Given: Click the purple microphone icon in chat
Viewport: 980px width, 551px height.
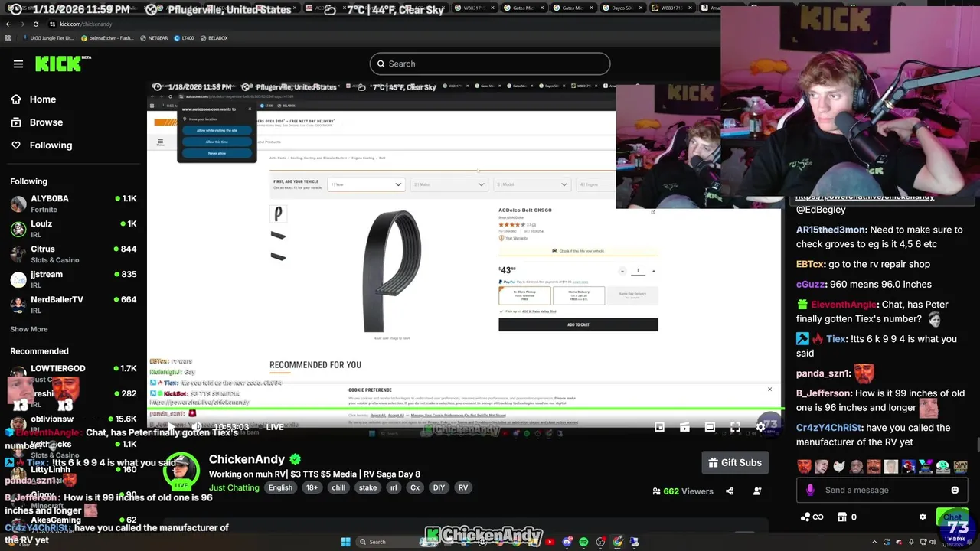Looking at the screenshot, I should click(x=810, y=490).
